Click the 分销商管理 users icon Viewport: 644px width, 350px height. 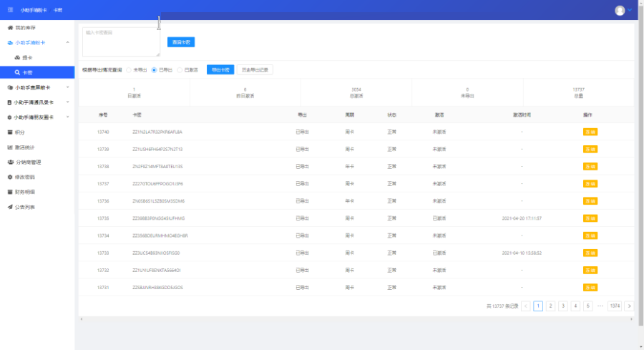[x=10, y=162]
